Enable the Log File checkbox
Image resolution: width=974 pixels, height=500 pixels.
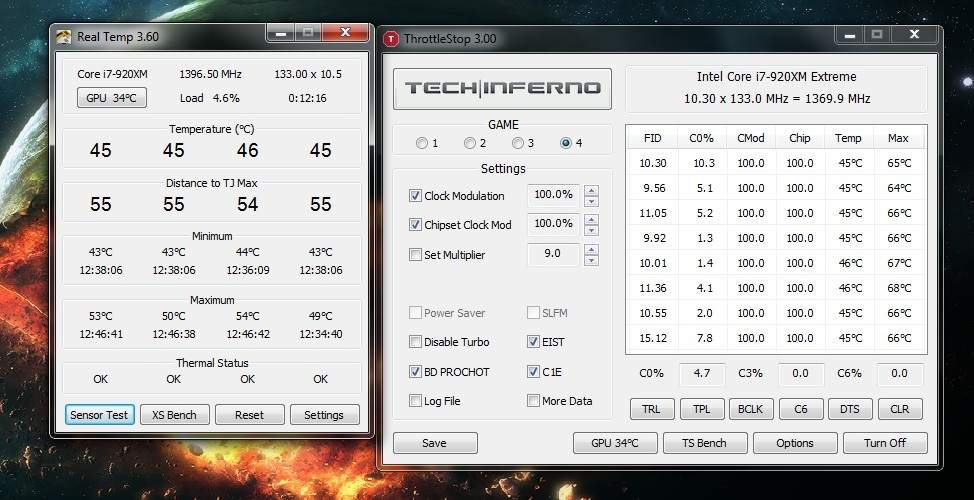(415, 401)
